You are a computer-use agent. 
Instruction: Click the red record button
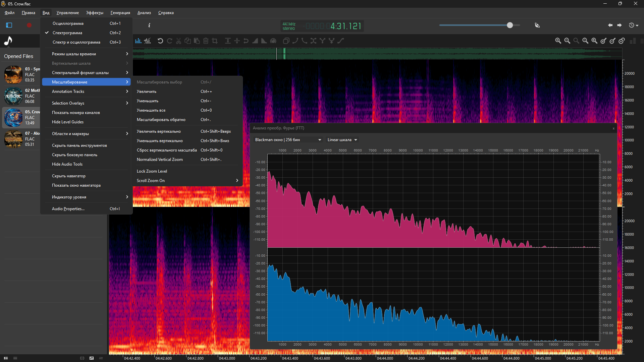tap(29, 25)
